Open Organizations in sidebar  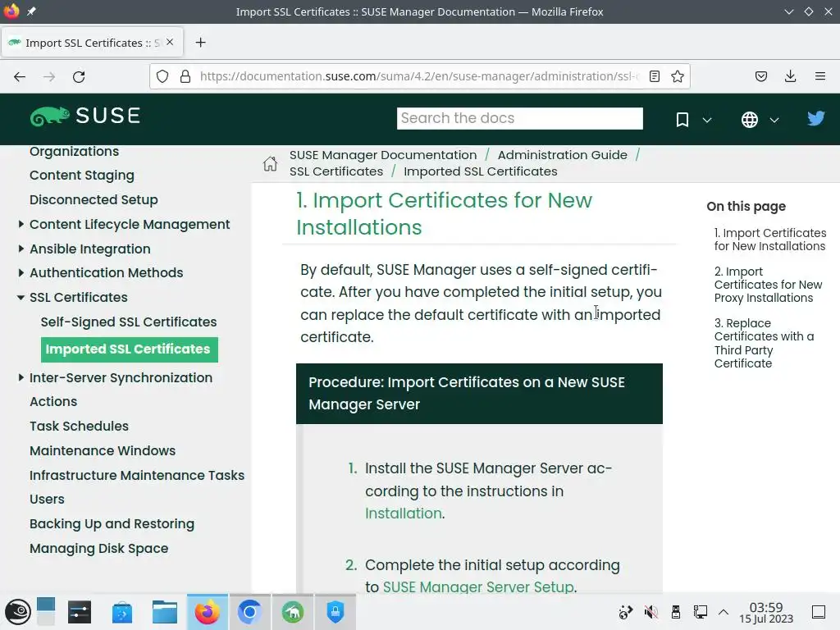(x=74, y=151)
